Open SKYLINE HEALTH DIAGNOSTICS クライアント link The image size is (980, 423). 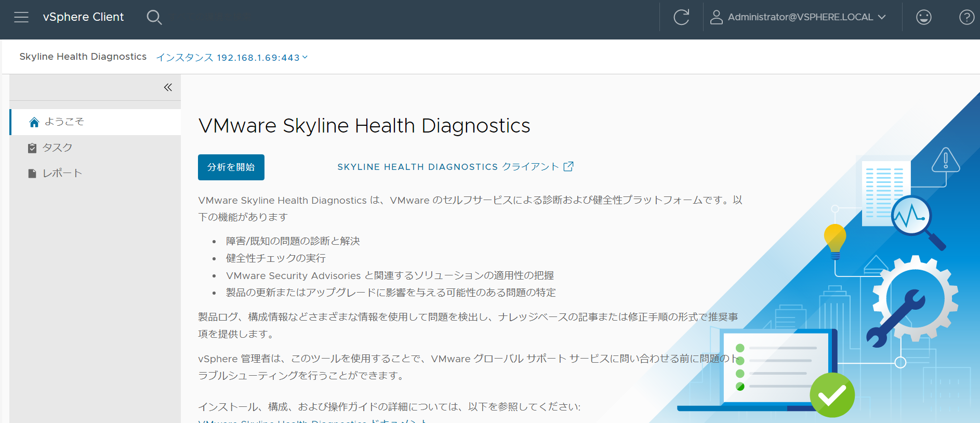point(455,167)
